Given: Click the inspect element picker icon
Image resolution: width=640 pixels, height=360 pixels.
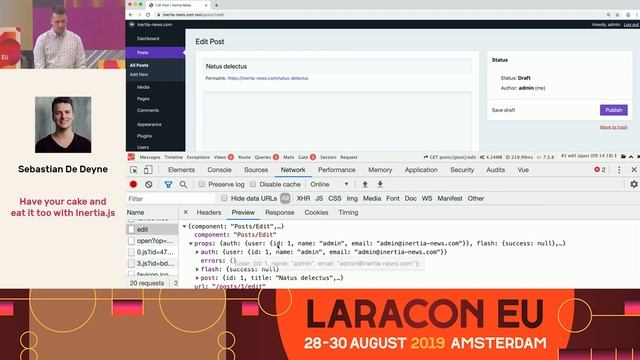Looking at the screenshot, I should pyautogui.click(x=133, y=170).
